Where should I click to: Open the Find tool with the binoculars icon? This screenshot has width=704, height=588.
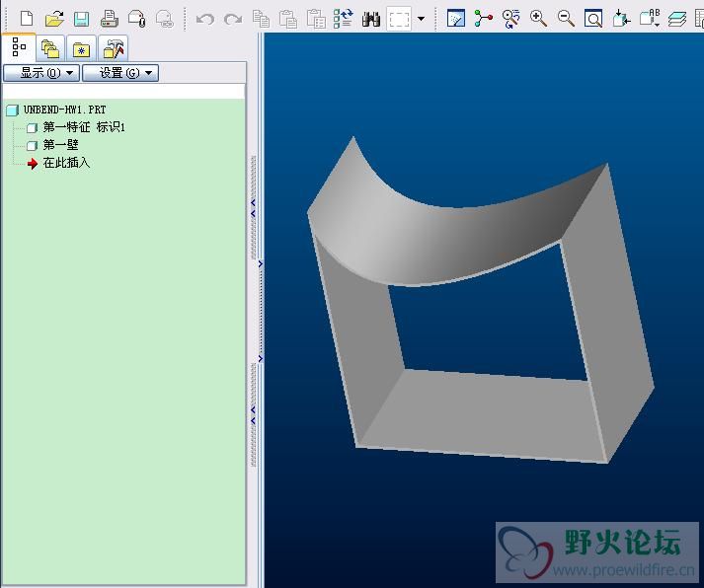pyautogui.click(x=371, y=20)
